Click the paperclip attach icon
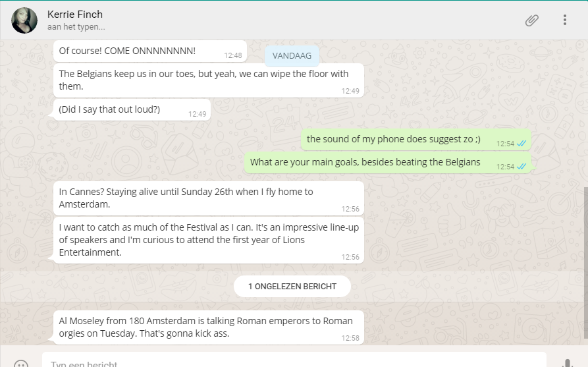The height and width of the screenshot is (367, 588). point(531,20)
